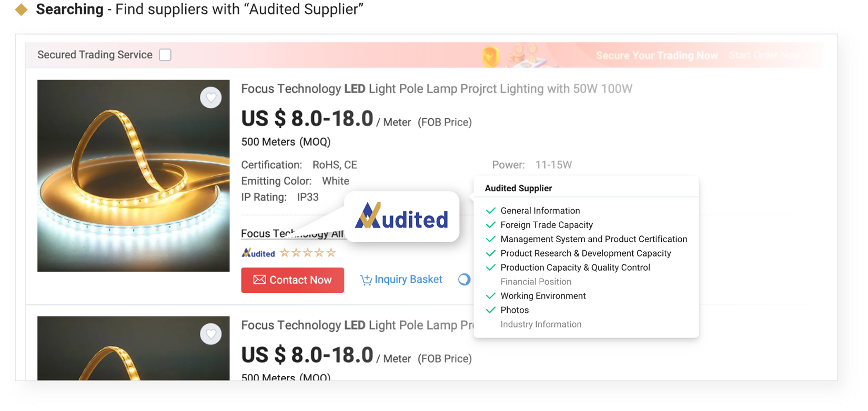Screen dimensions: 868x411
Task: Open the second product thumbnail image
Action: pyautogui.click(x=134, y=348)
